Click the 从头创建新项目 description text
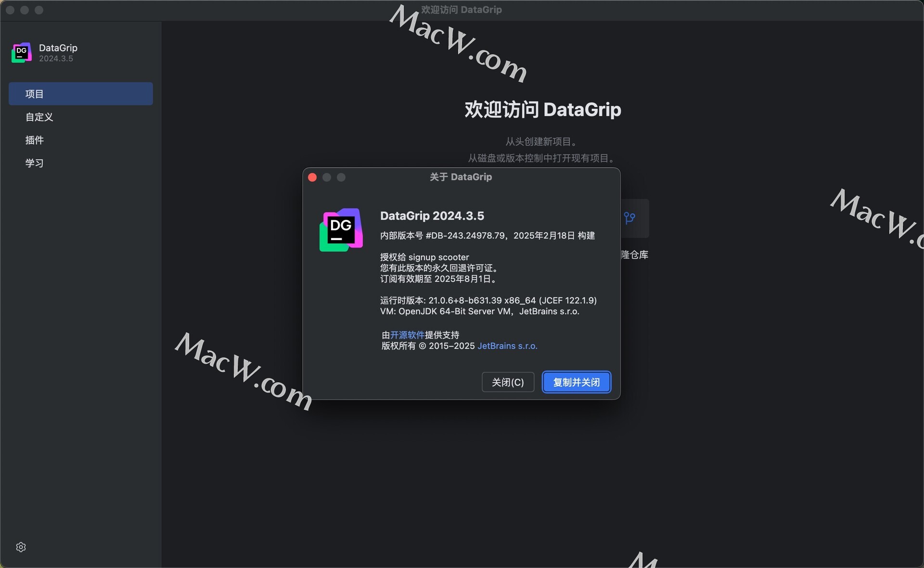The height and width of the screenshot is (568, 924). [542, 141]
